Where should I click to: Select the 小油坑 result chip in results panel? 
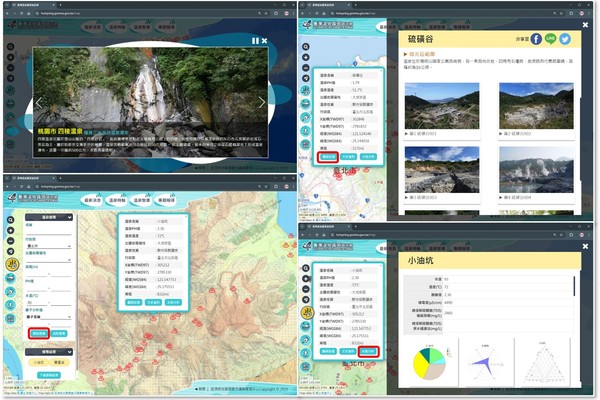click(x=38, y=362)
